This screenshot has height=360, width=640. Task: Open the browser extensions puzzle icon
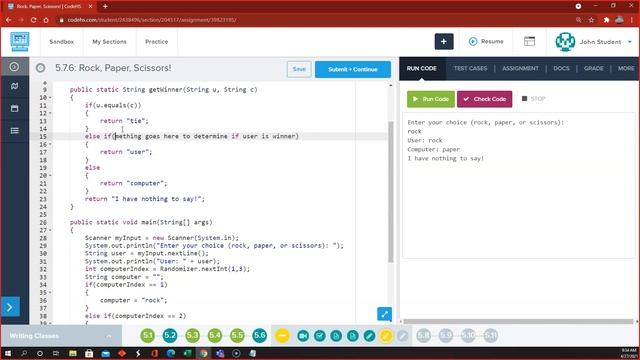(606, 20)
